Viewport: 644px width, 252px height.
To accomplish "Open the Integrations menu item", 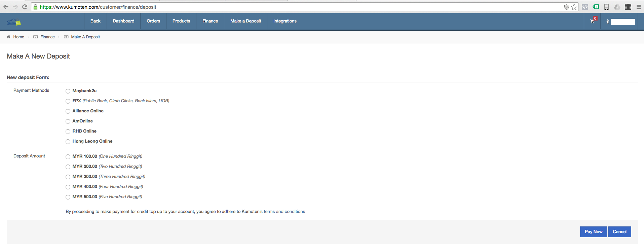I will click(285, 21).
